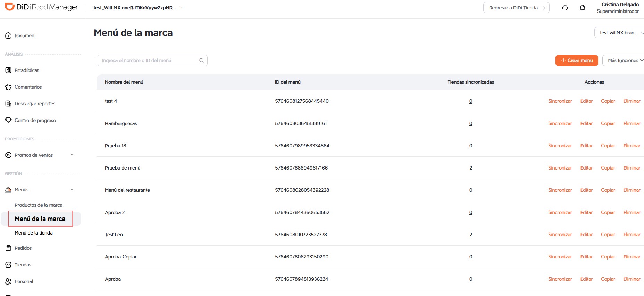The width and height of the screenshot is (644, 296).
Task: Open the notifications bell icon
Action: pos(583,8)
